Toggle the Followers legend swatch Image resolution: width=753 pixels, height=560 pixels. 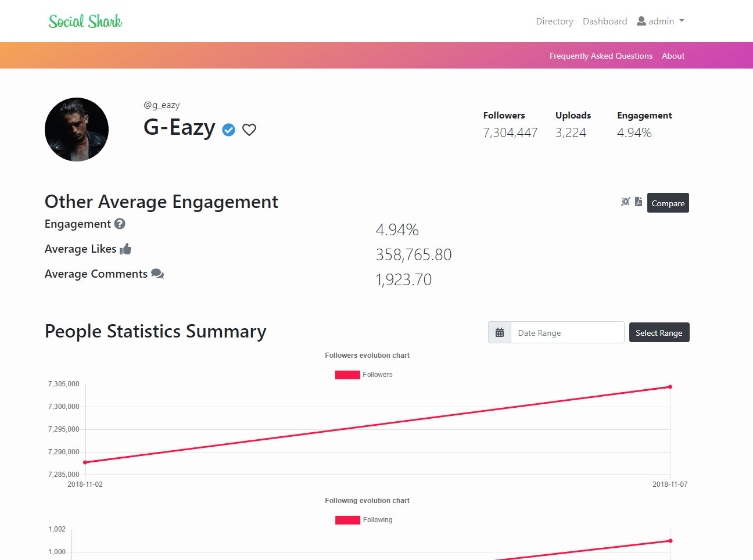tap(347, 375)
